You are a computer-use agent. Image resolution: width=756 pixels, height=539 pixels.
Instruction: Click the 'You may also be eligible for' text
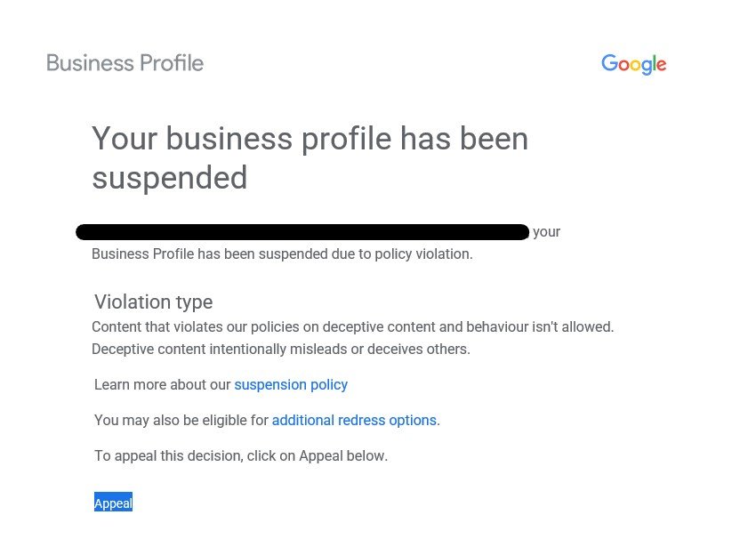(181, 421)
